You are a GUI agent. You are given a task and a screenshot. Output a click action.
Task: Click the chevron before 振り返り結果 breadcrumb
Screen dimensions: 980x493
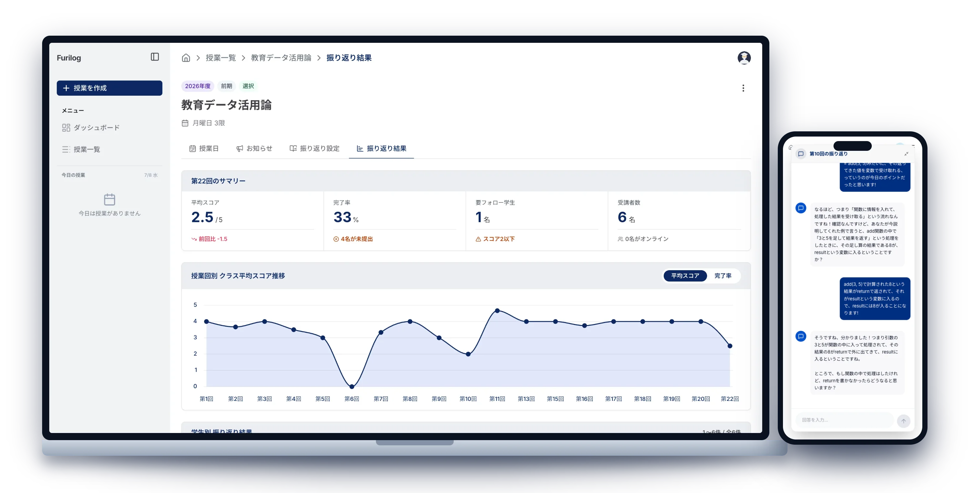[319, 58]
